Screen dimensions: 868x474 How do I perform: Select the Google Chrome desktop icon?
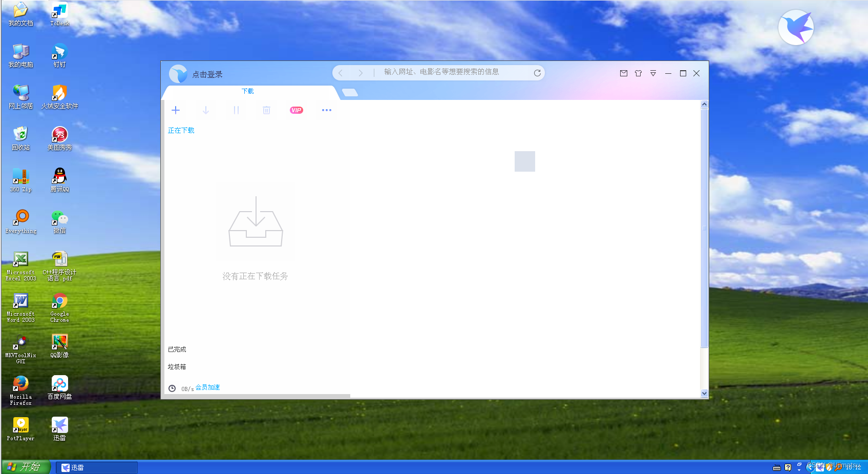[59, 307]
